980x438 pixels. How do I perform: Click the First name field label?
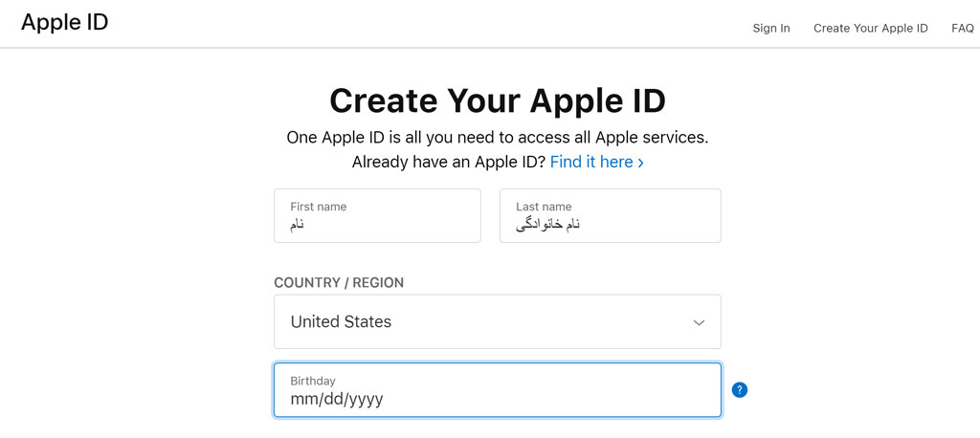pos(318,207)
